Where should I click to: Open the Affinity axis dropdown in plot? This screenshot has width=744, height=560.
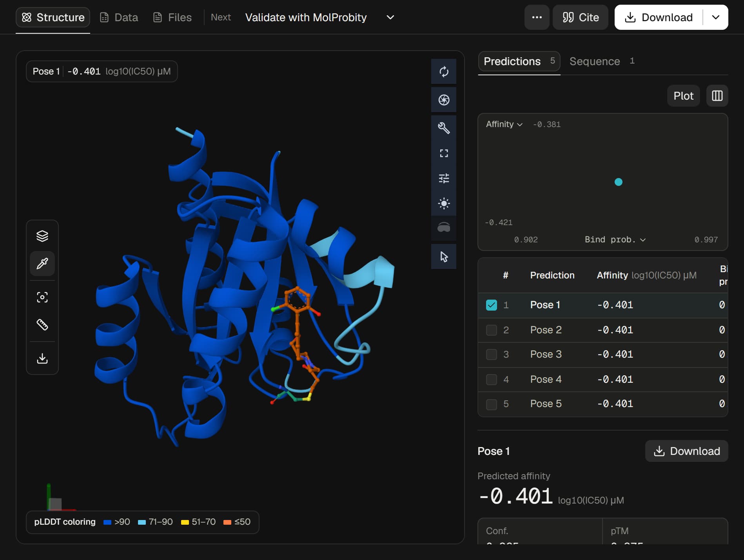[x=504, y=124]
